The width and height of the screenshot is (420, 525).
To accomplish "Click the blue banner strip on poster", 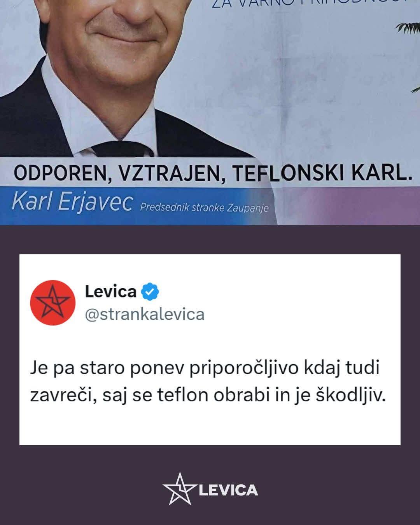I will click(x=136, y=205).
